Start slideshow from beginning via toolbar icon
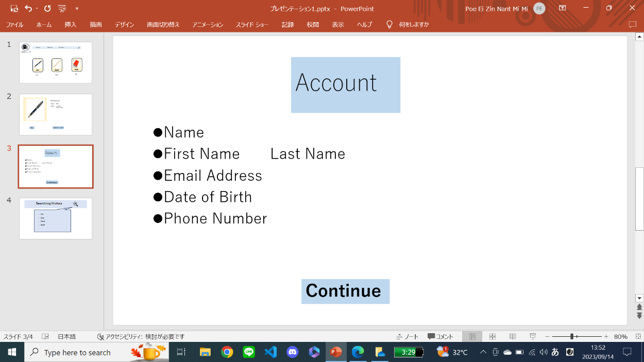The image size is (644, 362). point(62,8)
